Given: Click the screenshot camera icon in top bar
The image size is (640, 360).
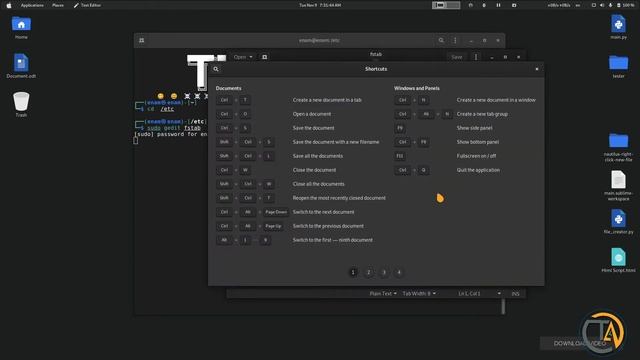Looking at the screenshot, I should (x=514, y=5).
